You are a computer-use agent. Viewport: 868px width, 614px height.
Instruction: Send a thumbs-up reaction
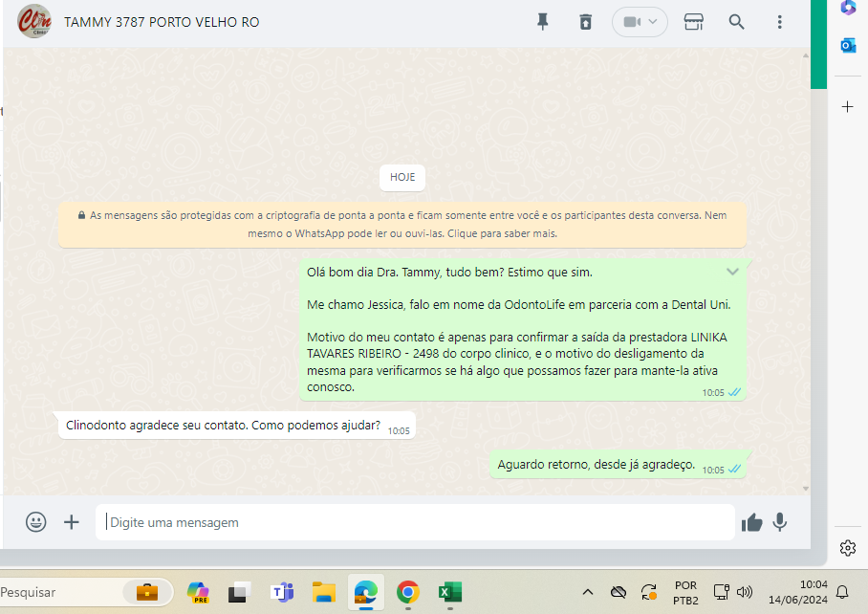pos(751,522)
